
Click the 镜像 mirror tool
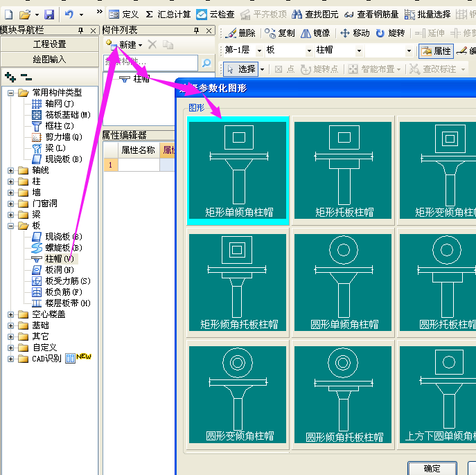point(315,33)
